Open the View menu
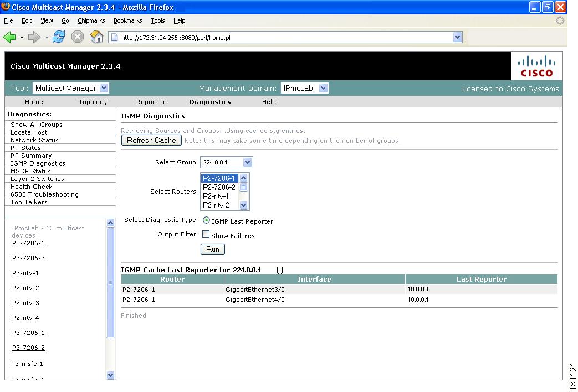The height and width of the screenshot is (392, 578). [47, 20]
